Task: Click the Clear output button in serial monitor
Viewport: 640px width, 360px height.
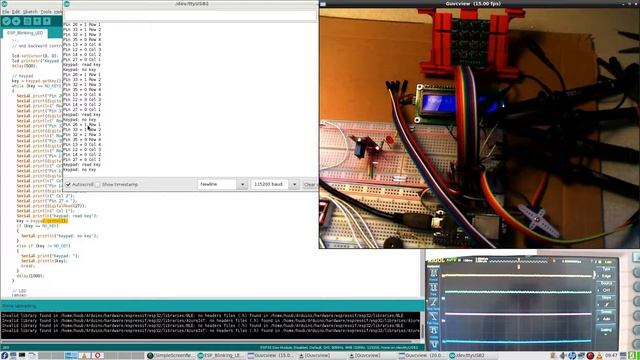Action: (310, 184)
